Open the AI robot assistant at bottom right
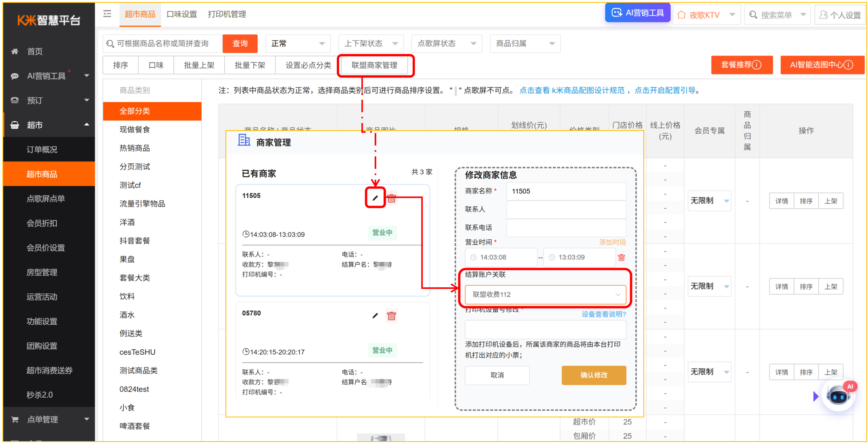Screen dimensions: 868x444 pos(839,396)
